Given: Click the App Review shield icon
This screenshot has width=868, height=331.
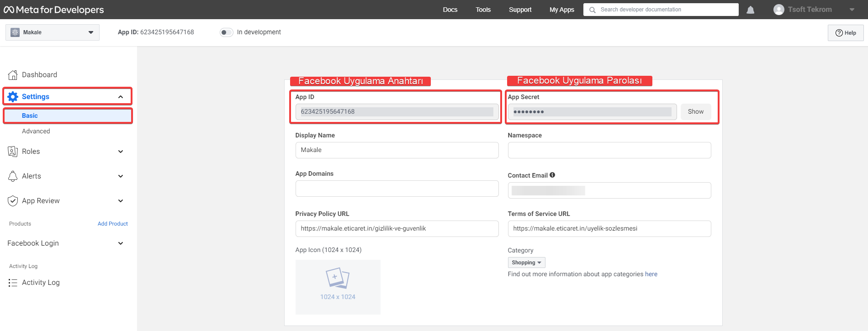Looking at the screenshot, I should (x=13, y=201).
